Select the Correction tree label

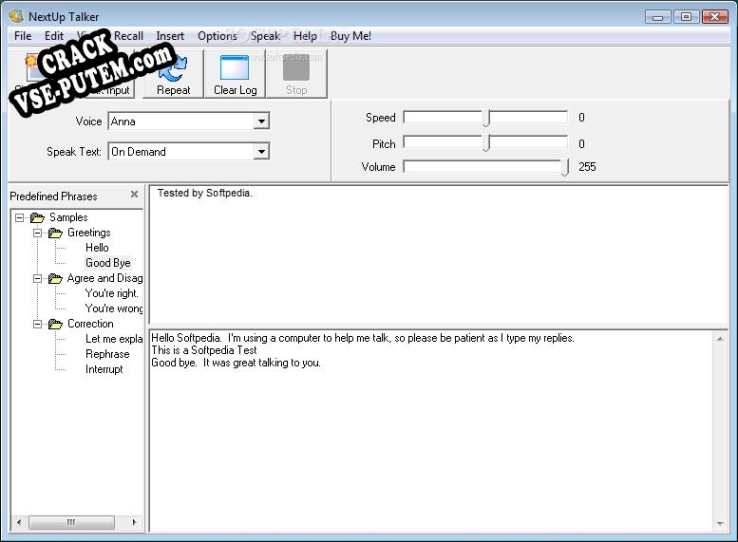coord(90,324)
